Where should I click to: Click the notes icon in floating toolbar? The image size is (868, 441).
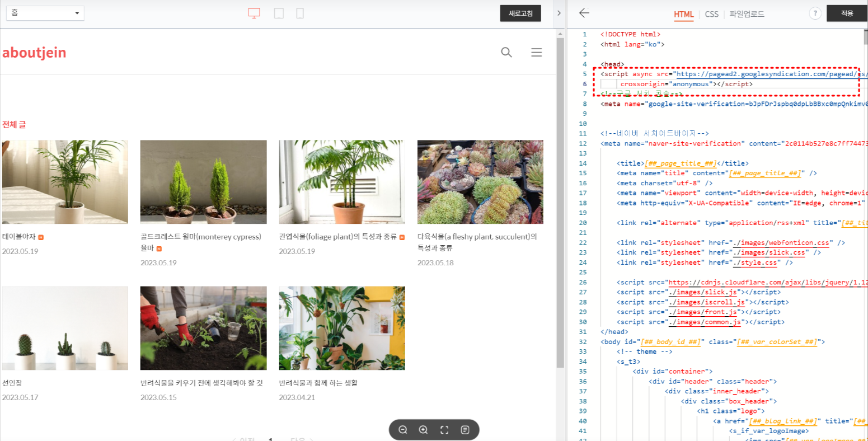[465, 430]
